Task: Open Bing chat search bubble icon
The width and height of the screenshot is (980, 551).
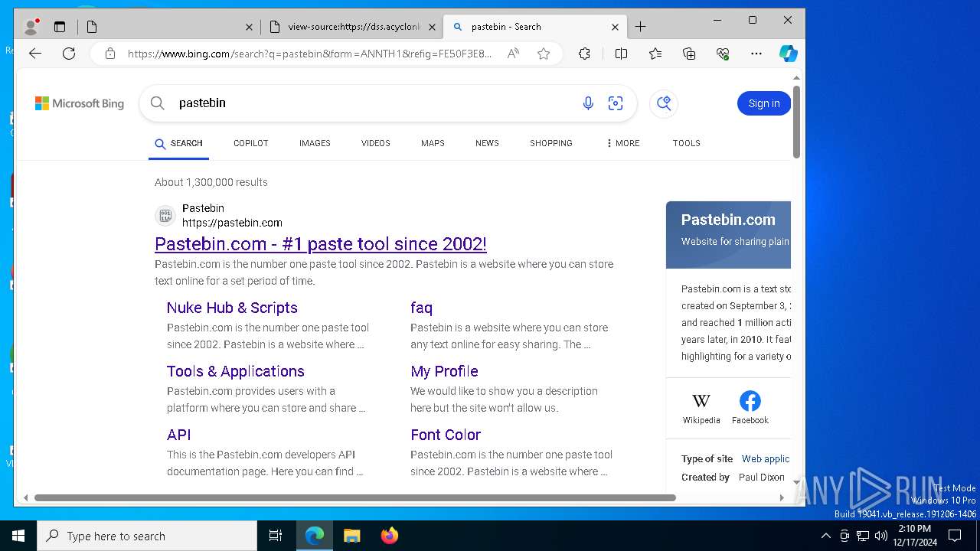Action: coord(664,103)
